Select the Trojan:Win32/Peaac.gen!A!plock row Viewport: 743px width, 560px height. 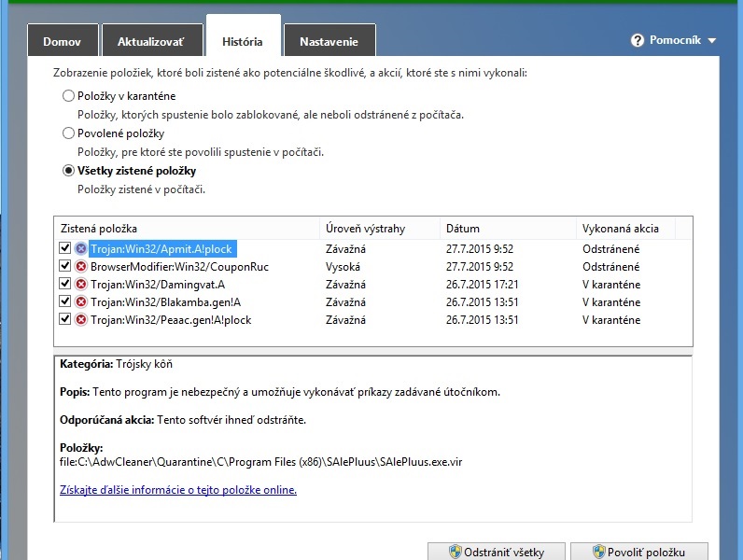171,320
